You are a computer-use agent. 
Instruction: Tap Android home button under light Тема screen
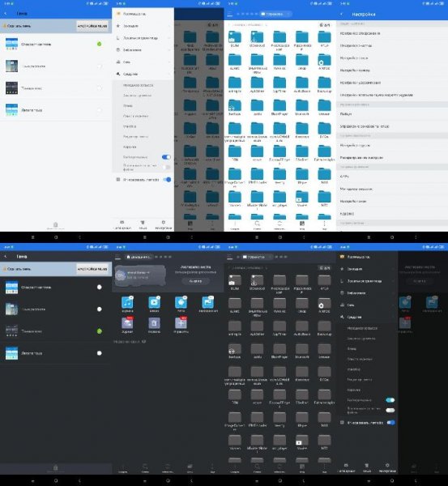56,237
